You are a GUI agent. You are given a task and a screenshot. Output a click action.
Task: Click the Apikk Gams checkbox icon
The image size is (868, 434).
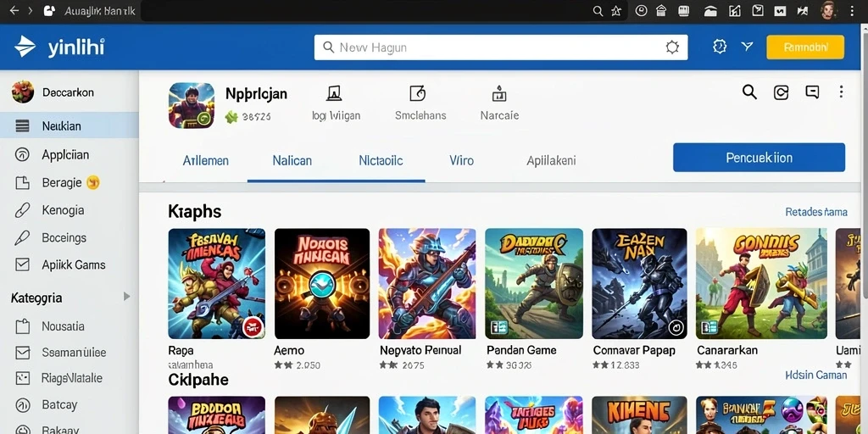[x=22, y=265]
